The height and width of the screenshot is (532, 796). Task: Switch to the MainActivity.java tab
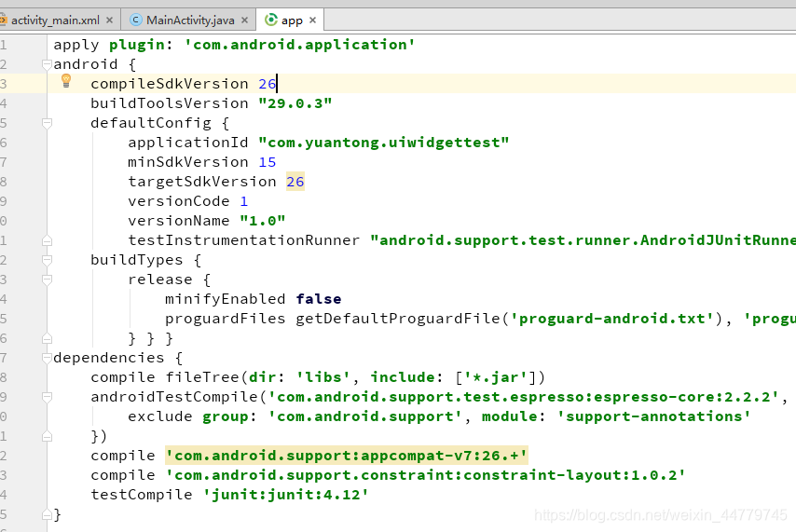[x=190, y=20]
